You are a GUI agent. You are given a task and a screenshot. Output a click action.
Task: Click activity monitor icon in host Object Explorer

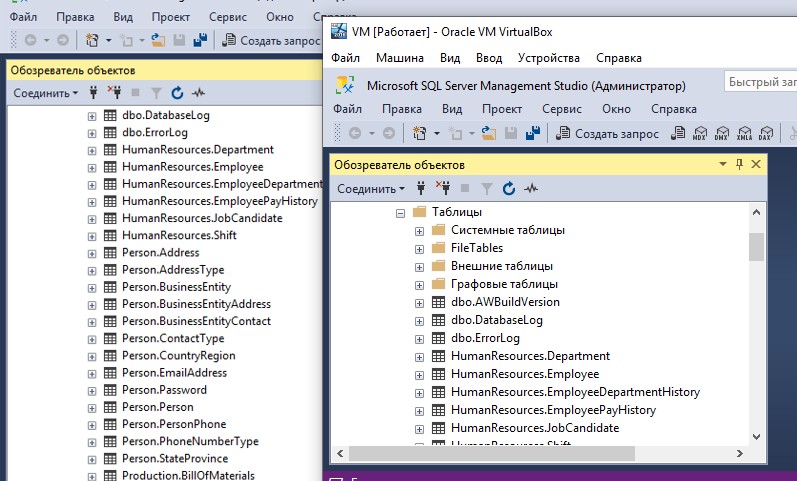[198, 93]
